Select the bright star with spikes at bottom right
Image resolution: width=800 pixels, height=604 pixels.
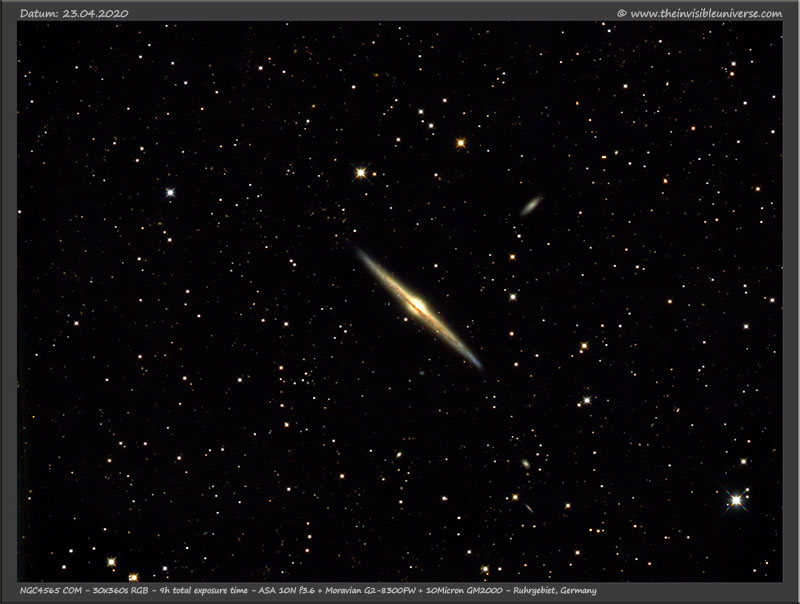[x=736, y=500]
